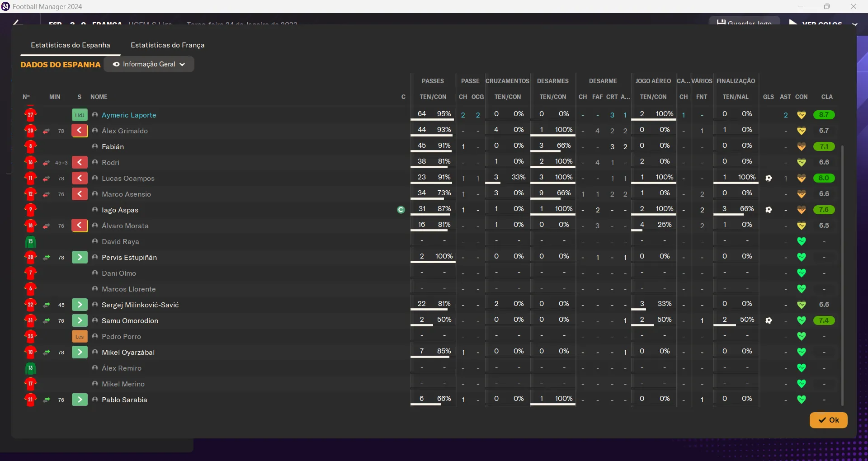Click substituted-on arrow icon for Pablo Sarabia
The height and width of the screenshot is (461, 868).
(x=80, y=400)
